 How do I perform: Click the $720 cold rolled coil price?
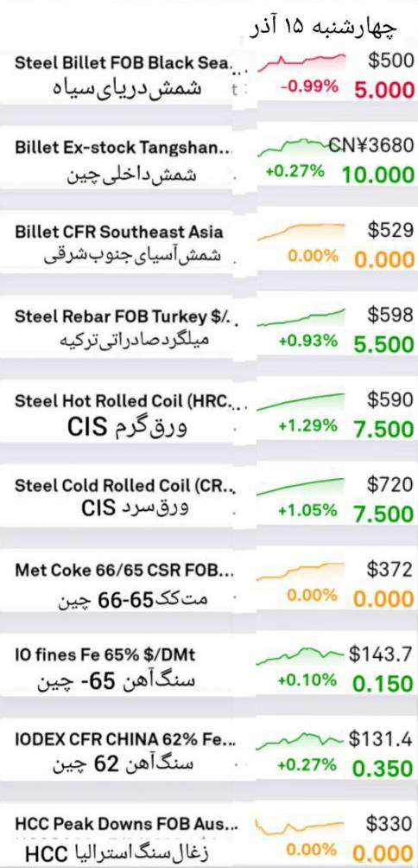390,484
